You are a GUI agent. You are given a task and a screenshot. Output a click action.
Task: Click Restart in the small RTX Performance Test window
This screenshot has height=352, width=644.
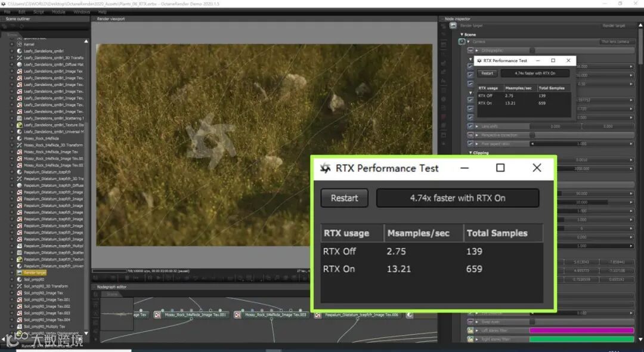[487, 73]
